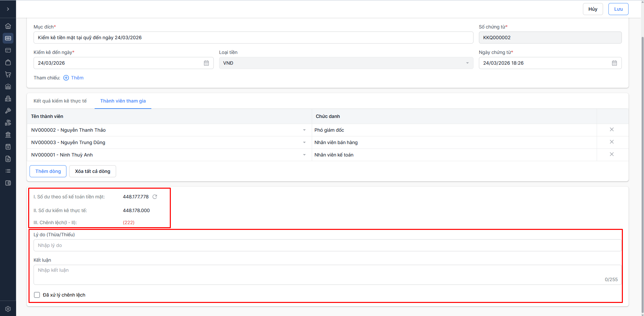Open the warehouse sidebar icon
This screenshot has width=644, height=316.
pos(8,86)
